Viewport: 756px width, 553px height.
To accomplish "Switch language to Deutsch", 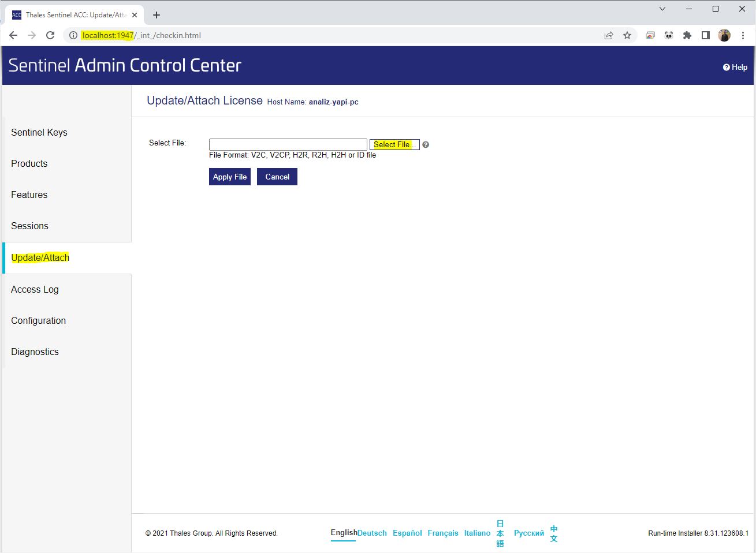I will (x=372, y=533).
